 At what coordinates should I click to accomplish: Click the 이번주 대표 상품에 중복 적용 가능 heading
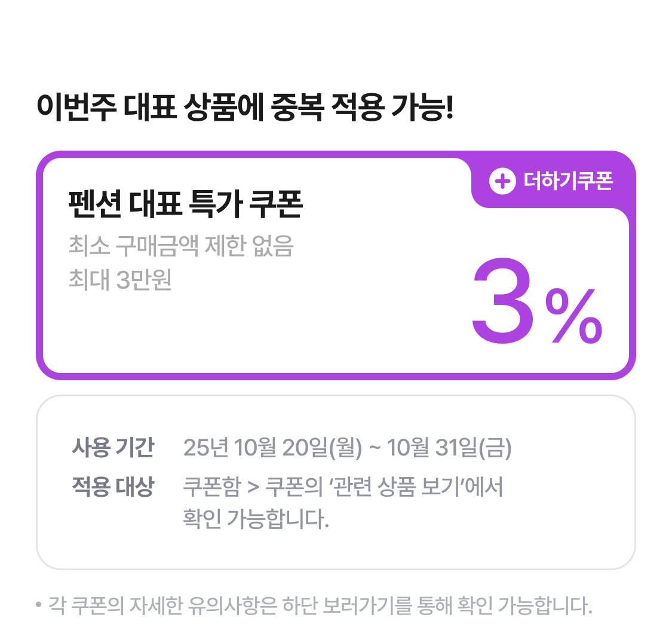pyautogui.click(x=245, y=109)
